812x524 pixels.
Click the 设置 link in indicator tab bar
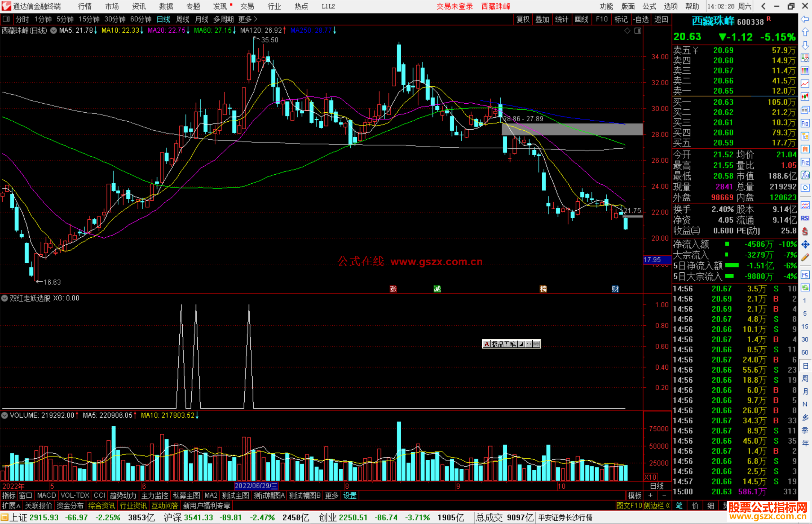pos(350,495)
